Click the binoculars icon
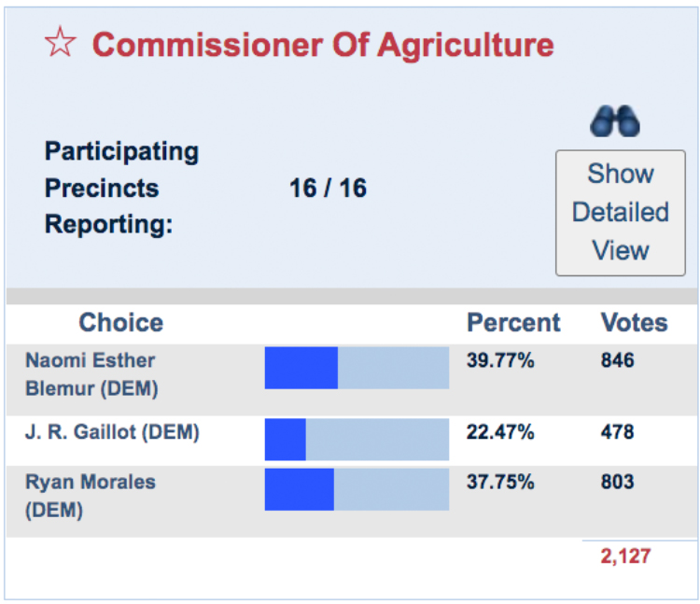700x604 pixels. pyautogui.click(x=616, y=121)
